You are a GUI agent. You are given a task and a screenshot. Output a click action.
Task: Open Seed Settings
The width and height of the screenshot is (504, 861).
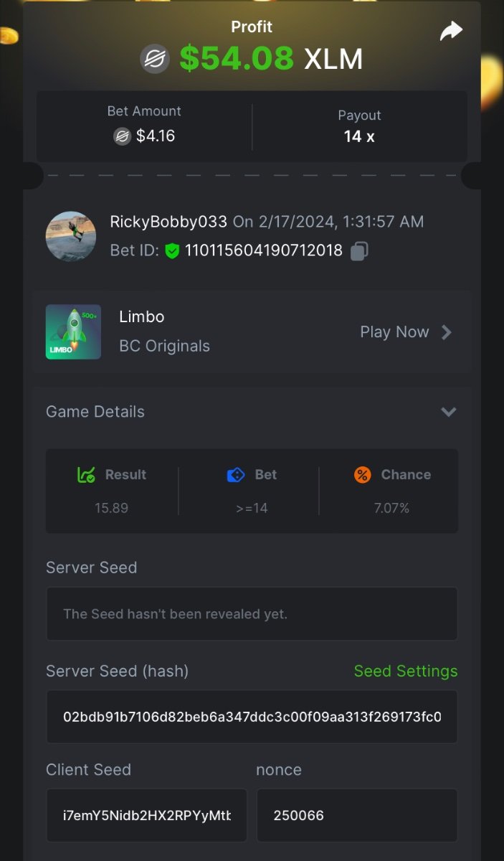(x=406, y=671)
